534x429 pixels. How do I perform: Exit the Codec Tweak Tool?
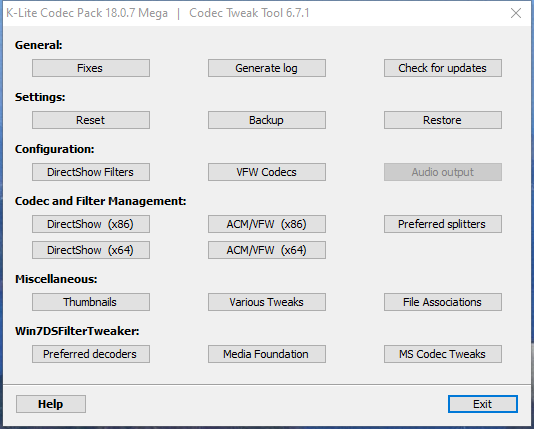point(483,404)
